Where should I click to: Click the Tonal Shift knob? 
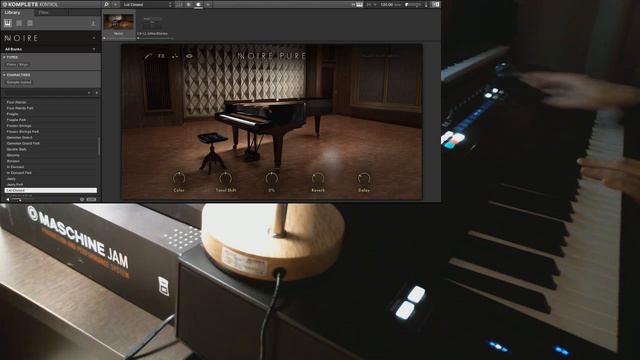tap(225, 178)
